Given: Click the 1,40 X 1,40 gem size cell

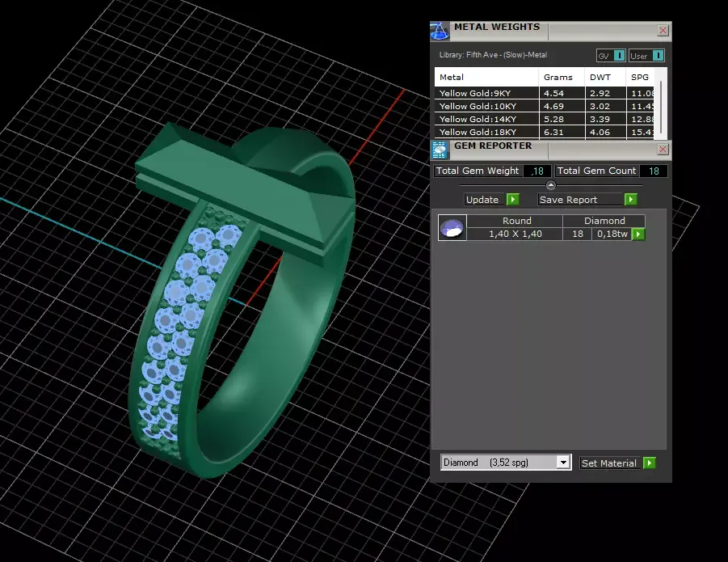Looking at the screenshot, I should click(515, 234).
